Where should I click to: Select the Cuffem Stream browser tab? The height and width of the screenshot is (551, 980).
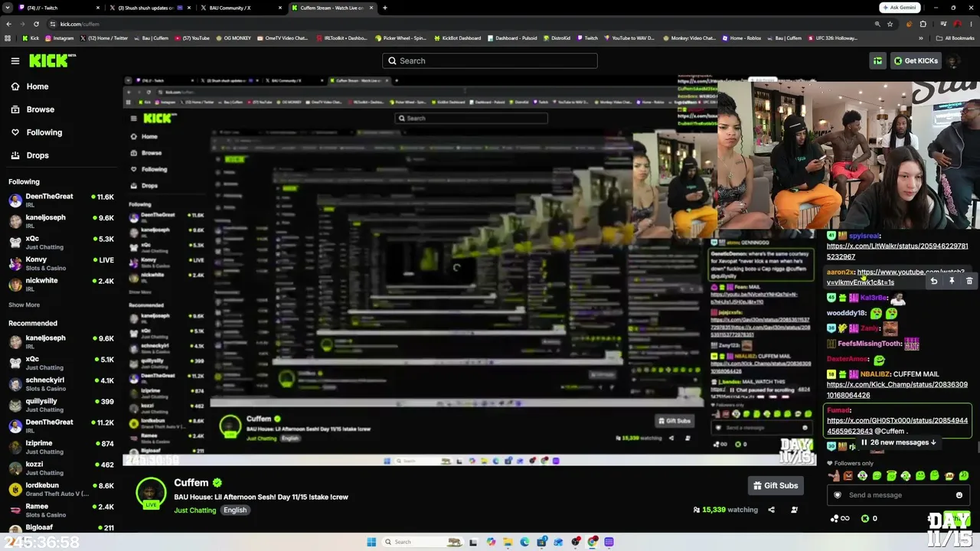click(x=332, y=8)
